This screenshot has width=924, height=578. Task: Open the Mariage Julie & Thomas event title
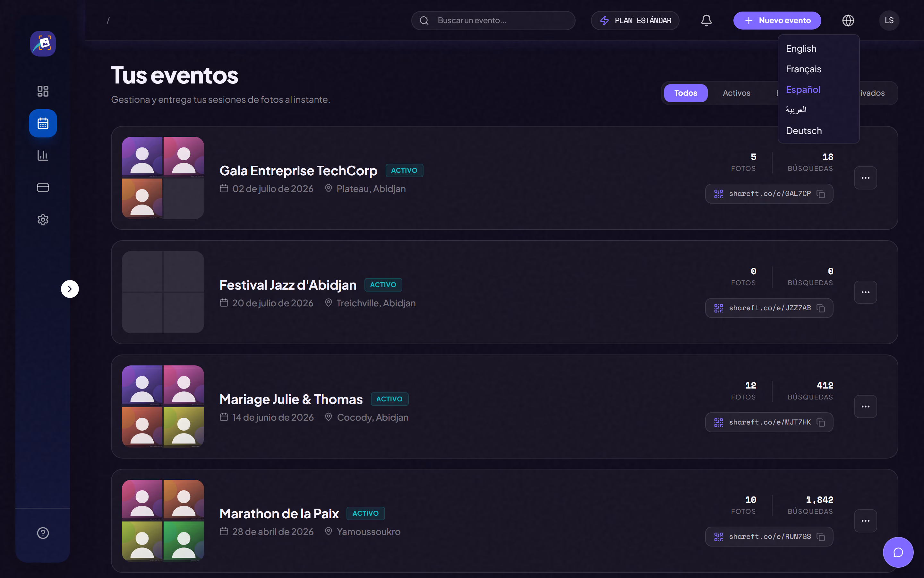point(291,399)
